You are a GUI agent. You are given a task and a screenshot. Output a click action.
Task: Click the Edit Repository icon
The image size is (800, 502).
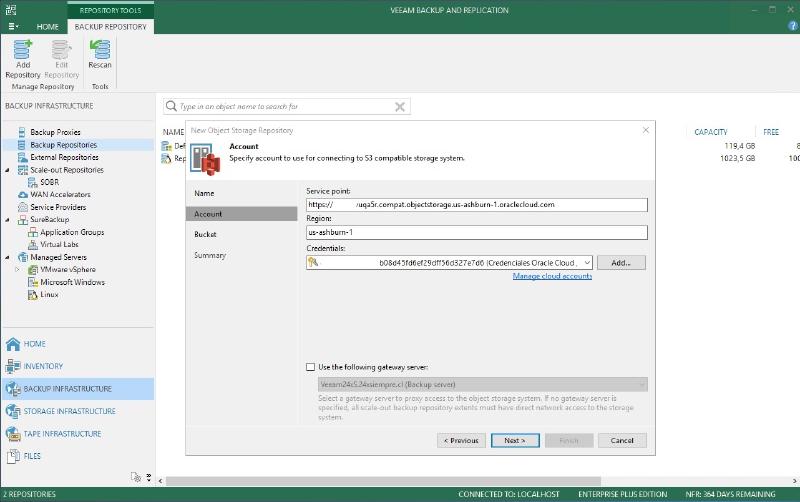pyautogui.click(x=61, y=50)
